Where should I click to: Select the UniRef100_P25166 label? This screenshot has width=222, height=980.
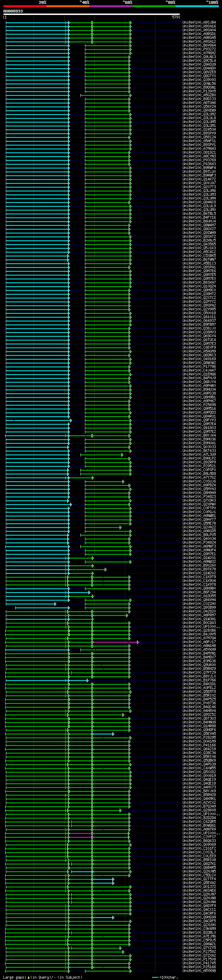[199, 967]
